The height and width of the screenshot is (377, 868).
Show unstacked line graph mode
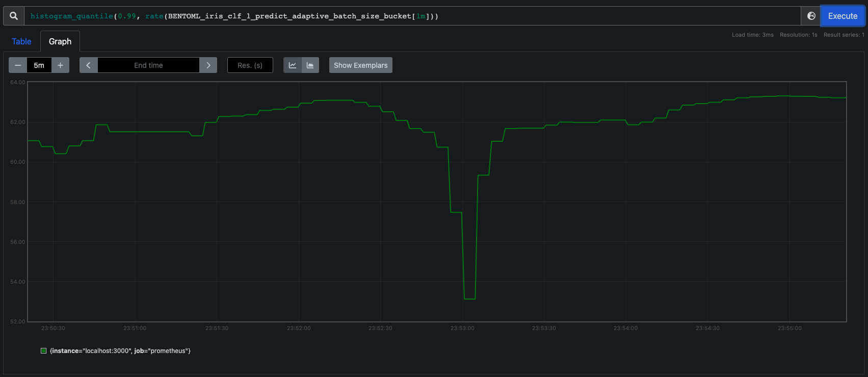[x=293, y=65]
